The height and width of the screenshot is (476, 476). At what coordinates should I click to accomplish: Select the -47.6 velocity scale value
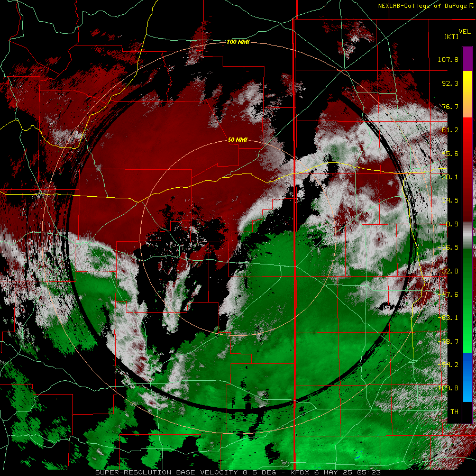pyautogui.click(x=448, y=295)
